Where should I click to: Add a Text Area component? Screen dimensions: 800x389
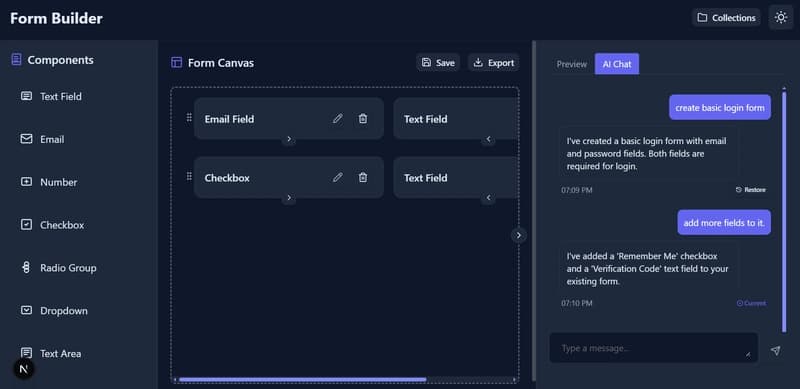point(51,353)
